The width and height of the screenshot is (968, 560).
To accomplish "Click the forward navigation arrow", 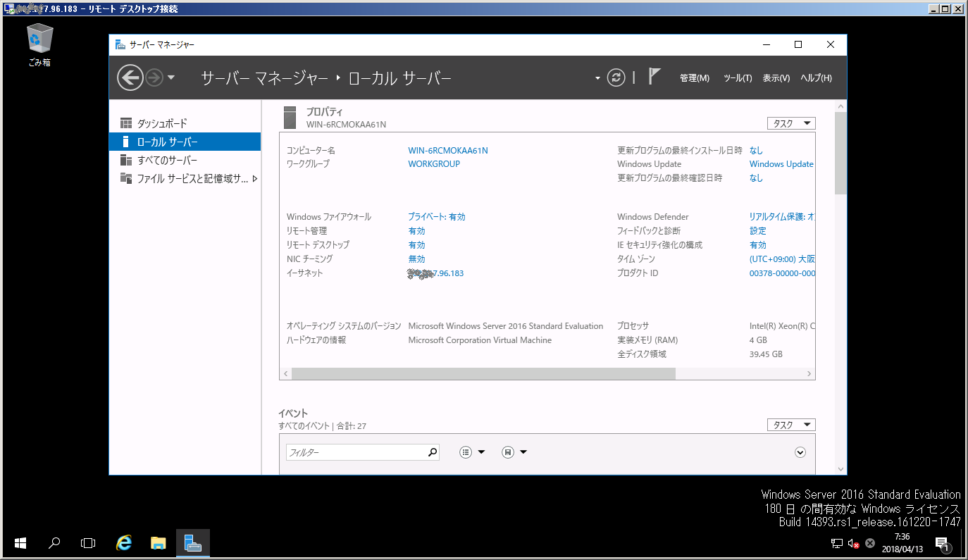I will tap(154, 77).
